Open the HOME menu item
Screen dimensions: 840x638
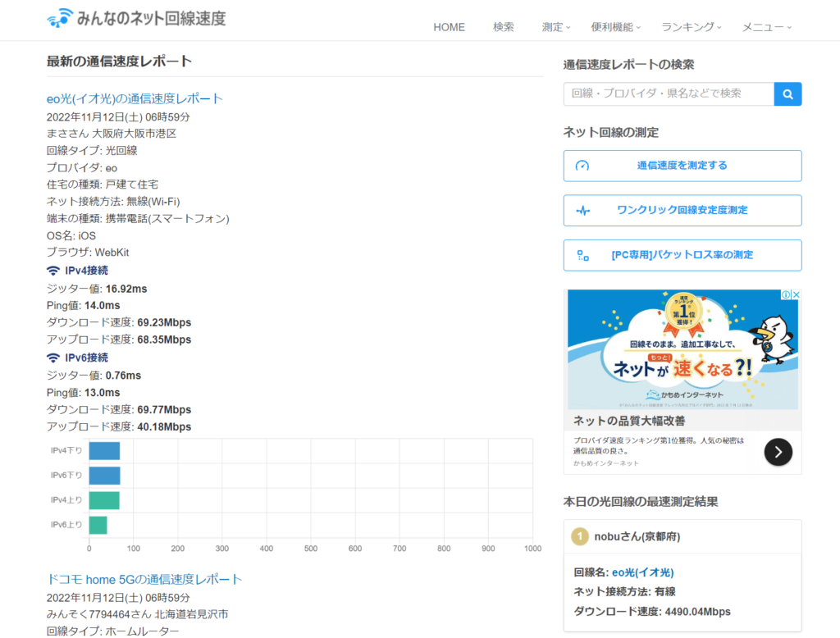click(x=449, y=27)
